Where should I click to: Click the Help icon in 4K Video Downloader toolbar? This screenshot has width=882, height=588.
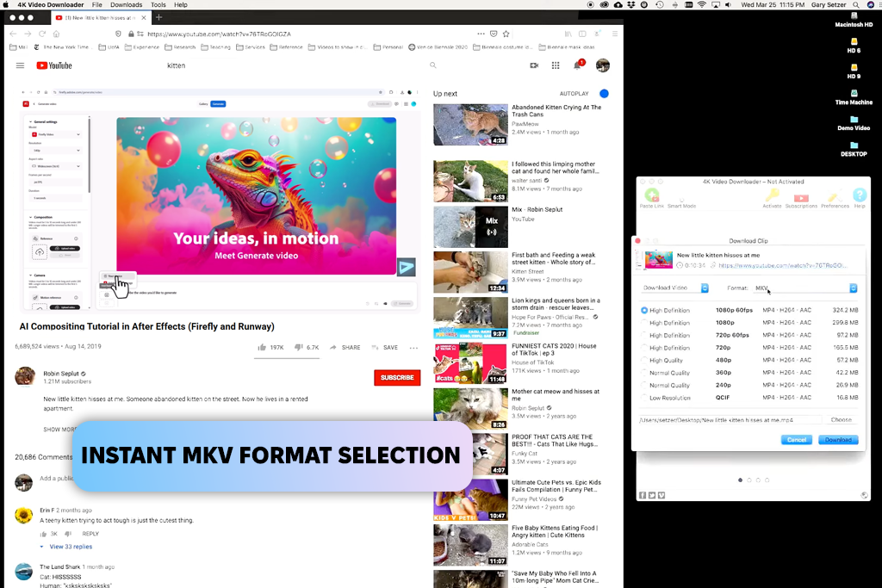tap(860, 195)
